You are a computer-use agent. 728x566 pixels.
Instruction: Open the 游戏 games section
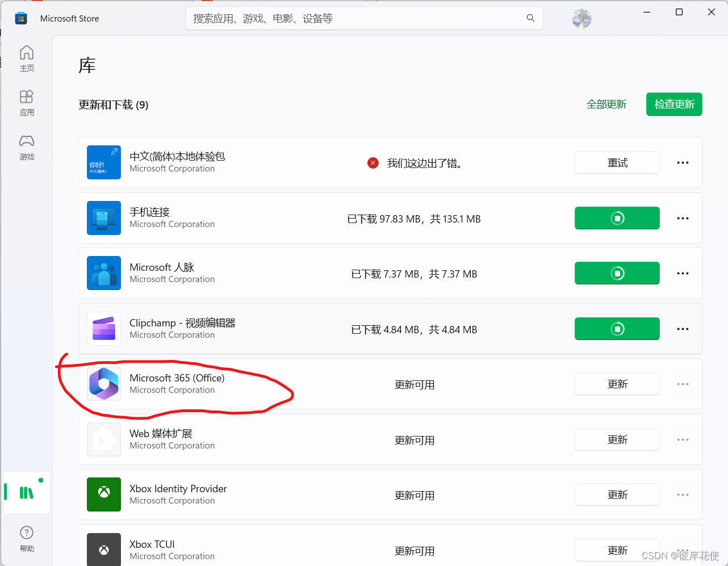27,147
